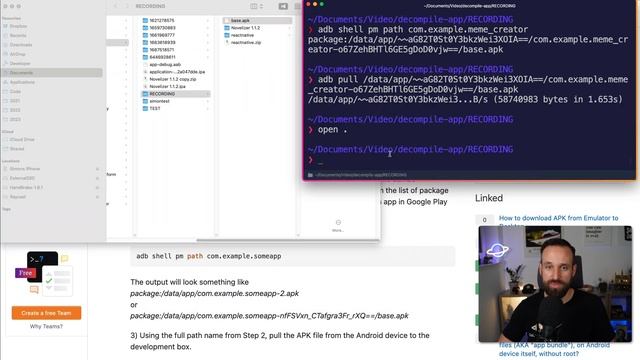Click the adb shell pm path command text
Image resolution: width=640 pixels, height=360 pixels.
coord(422,29)
